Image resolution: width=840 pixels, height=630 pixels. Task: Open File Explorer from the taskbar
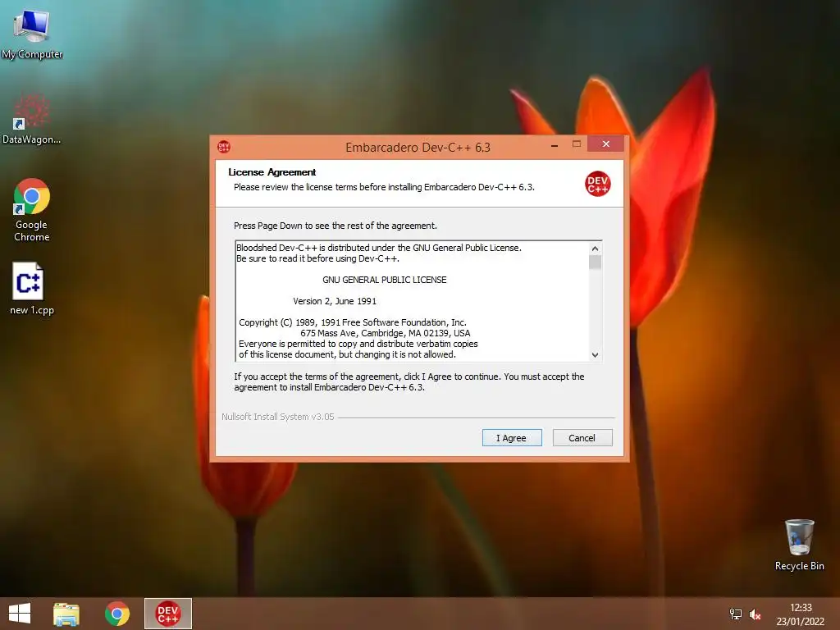click(66, 614)
